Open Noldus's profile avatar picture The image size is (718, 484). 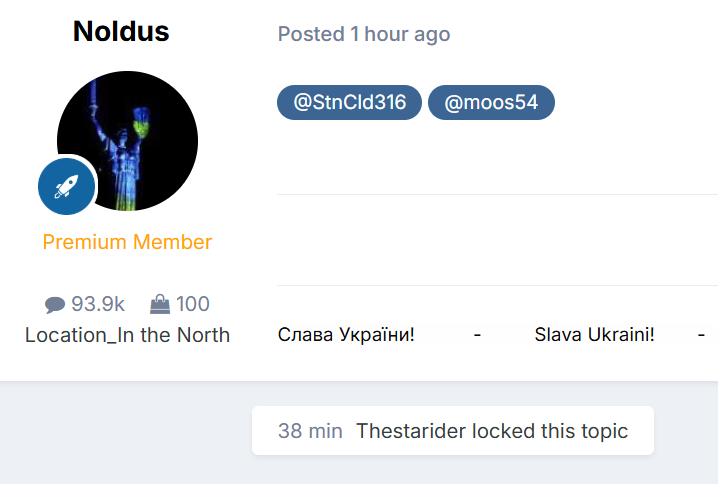[x=127, y=141]
